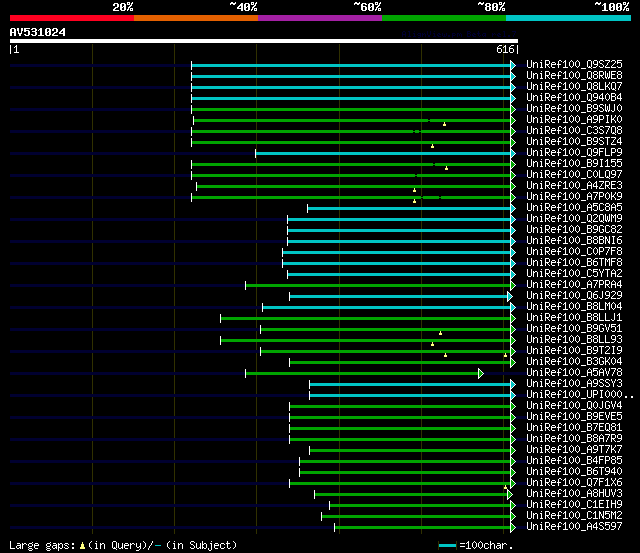Click the cyan 100char scale legend bar

tap(447, 545)
